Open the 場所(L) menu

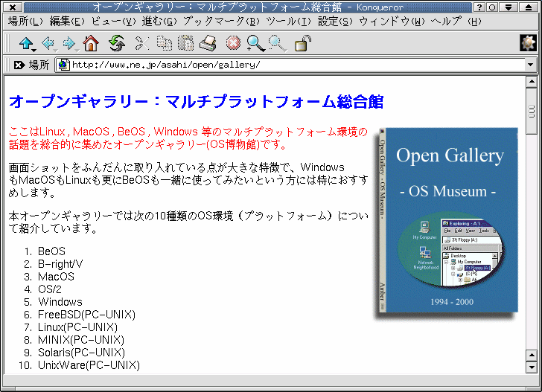point(25,22)
